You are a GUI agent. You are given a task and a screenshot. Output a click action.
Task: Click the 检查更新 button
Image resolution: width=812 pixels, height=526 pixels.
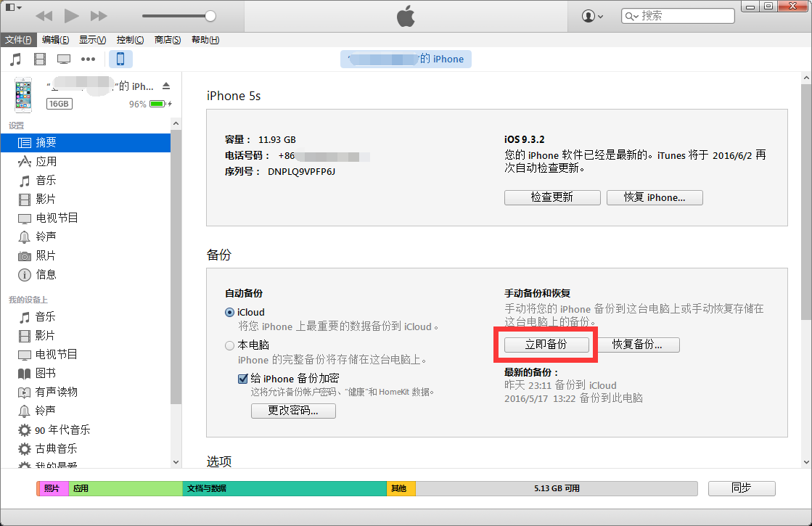click(552, 197)
